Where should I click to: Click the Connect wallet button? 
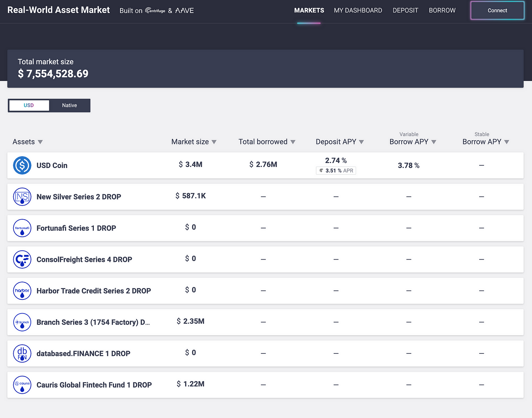(497, 11)
